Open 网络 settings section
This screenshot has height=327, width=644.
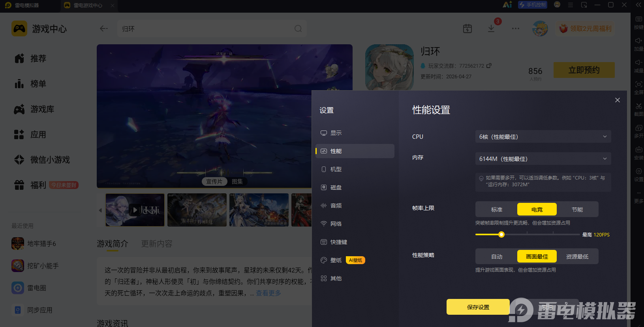point(355,224)
